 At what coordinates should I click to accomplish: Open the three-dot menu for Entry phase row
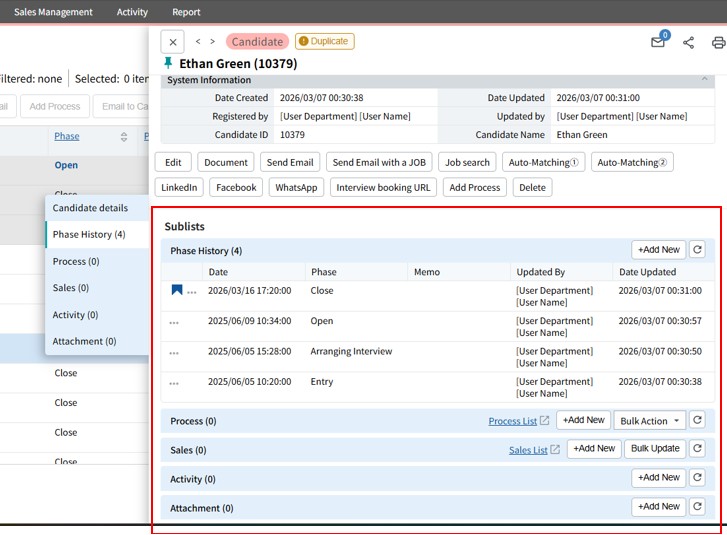(174, 383)
